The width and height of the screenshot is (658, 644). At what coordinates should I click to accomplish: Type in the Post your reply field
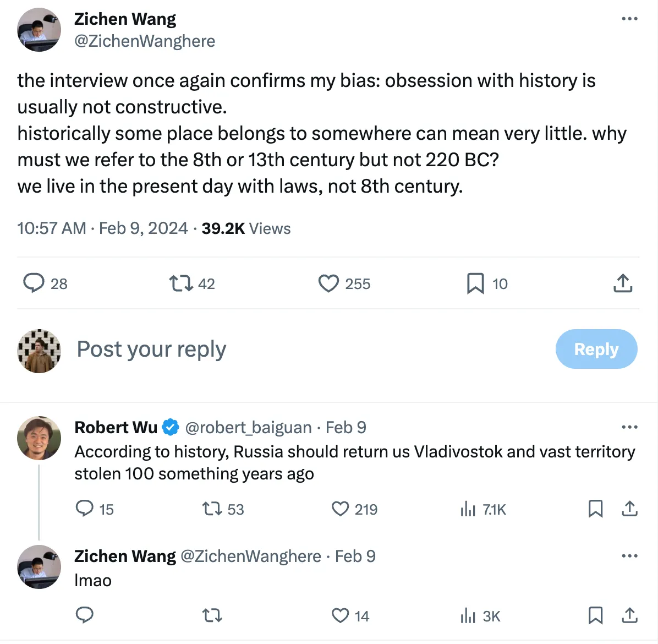(x=275, y=349)
